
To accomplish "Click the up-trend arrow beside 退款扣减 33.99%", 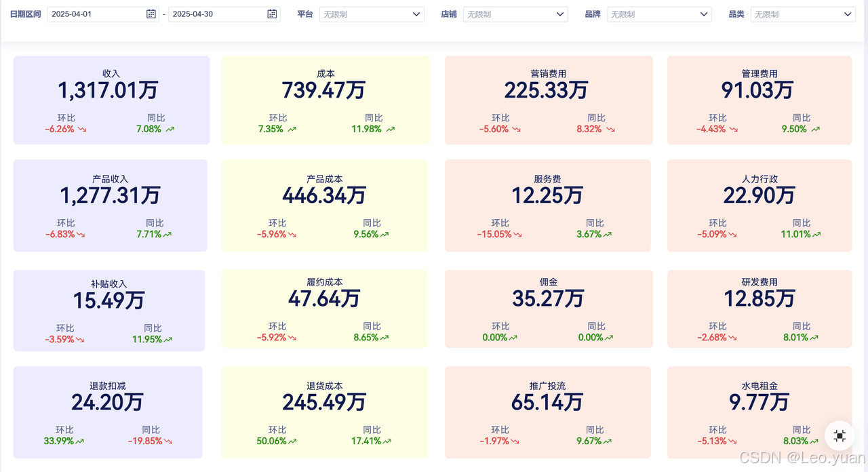I will [x=80, y=441].
